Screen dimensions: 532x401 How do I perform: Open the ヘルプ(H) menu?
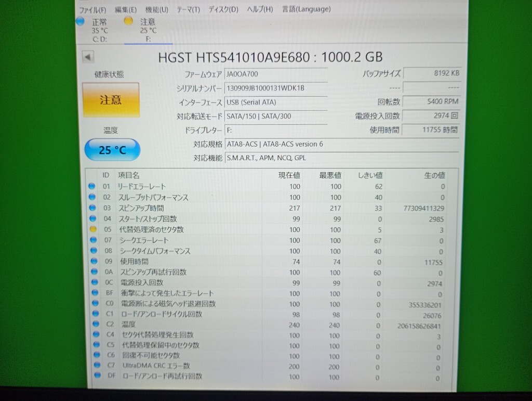point(260,9)
